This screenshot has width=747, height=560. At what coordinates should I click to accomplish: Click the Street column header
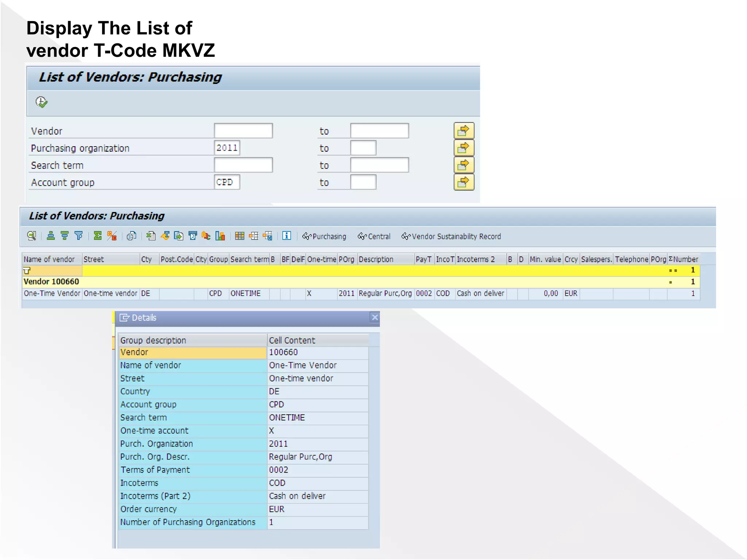111,259
